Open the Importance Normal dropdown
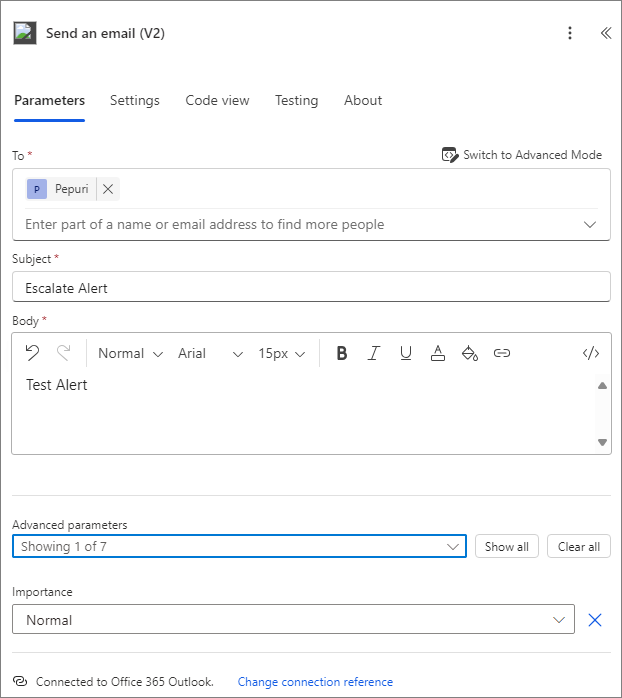The height and width of the screenshot is (698, 622). [x=293, y=619]
